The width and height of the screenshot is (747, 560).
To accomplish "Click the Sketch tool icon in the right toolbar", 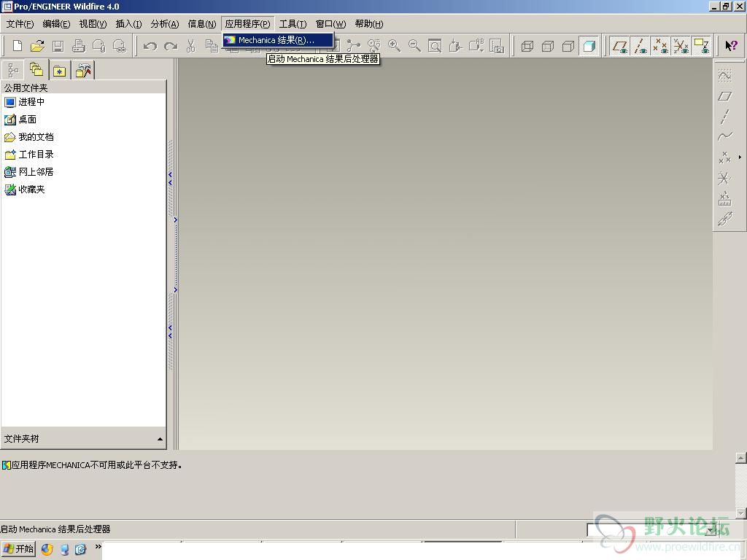I will click(724, 76).
